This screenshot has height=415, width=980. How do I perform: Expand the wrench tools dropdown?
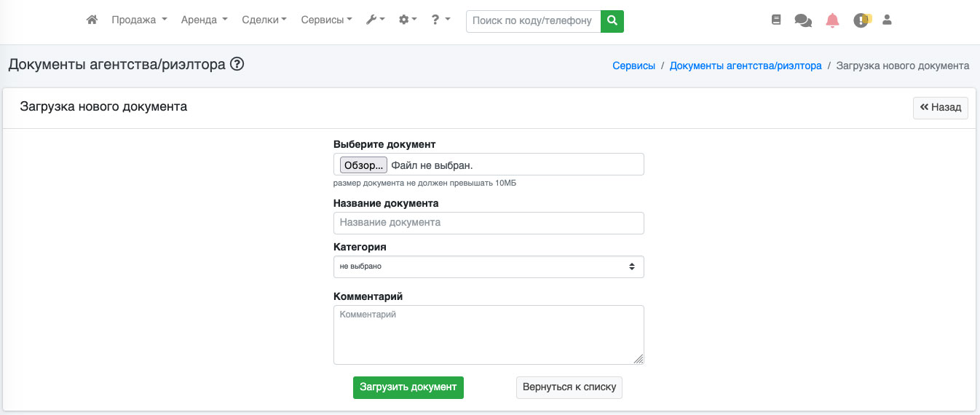[375, 20]
